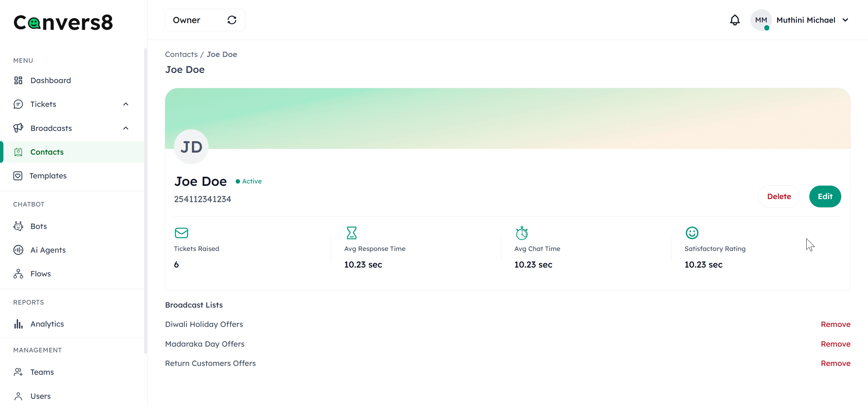868x409 pixels.
Task: Remove Diwali Holiday Offers list
Action: [x=835, y=324]
